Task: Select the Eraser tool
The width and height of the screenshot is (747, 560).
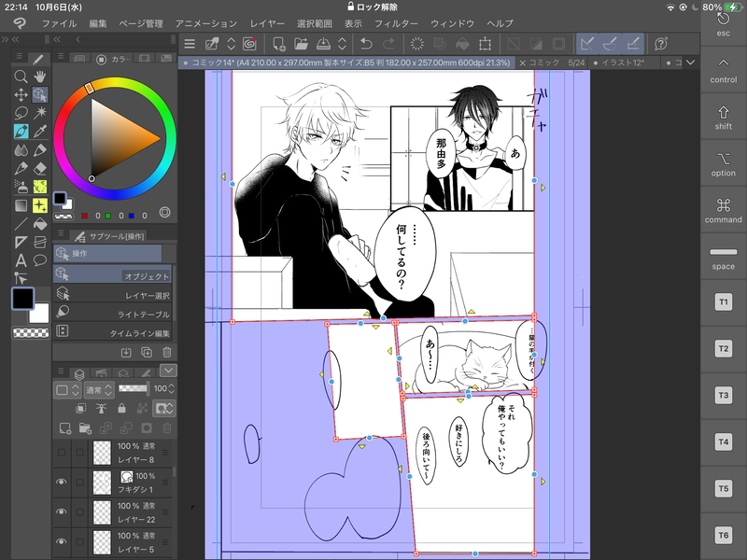Action: point(40,169)
